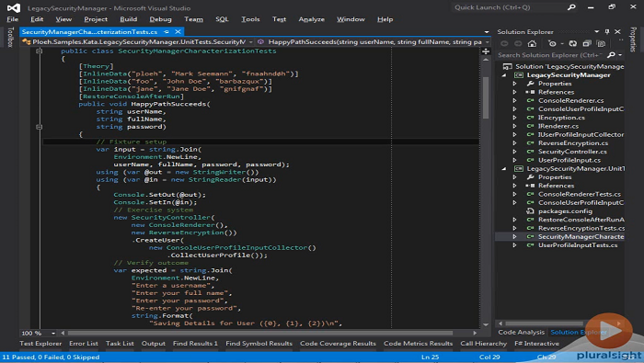Screen dimensions: 644x363
Task: Open the HappyPathSucceeds member dropdown
Action: [x=487, y=42]
